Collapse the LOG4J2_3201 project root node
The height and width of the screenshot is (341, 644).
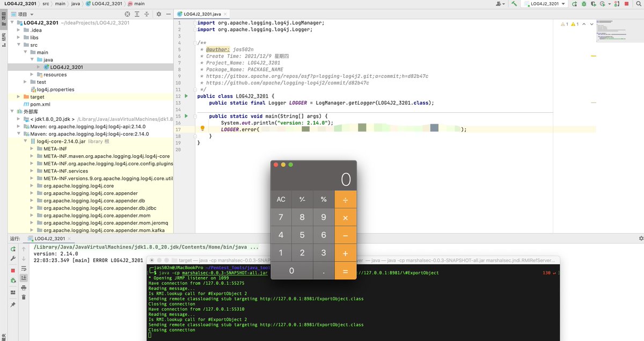click(12, 23)
